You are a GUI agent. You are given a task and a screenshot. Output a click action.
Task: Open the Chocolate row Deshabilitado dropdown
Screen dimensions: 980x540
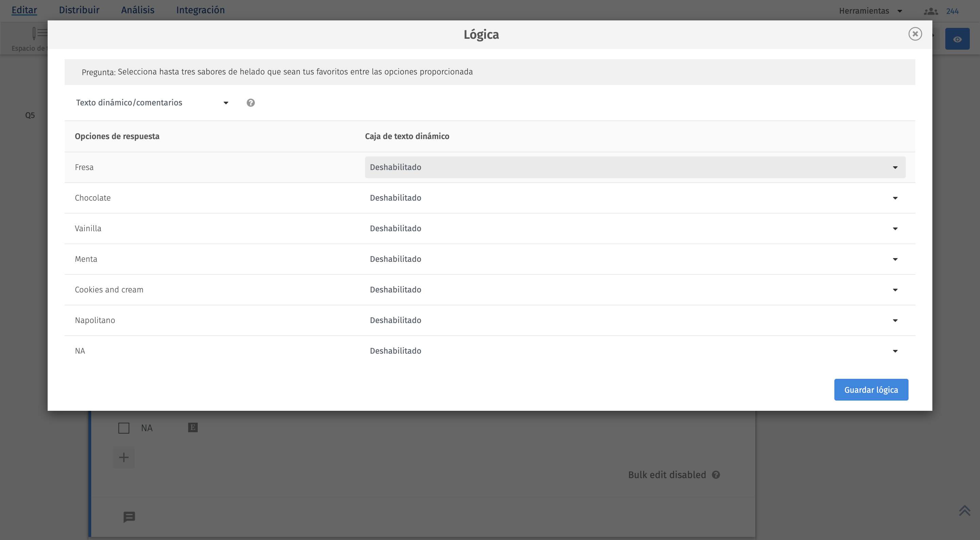click(x=635, y=198)
